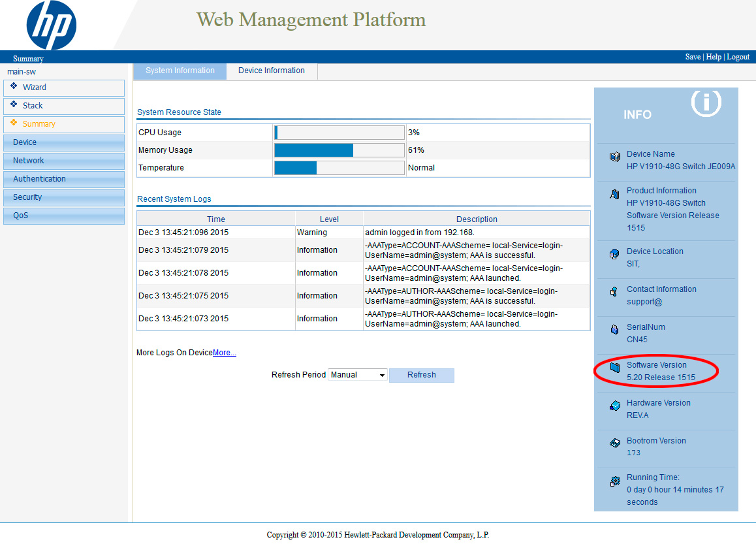
Task: Click the Refresh button
Action: pyautogui.click(x=421, y=376)
